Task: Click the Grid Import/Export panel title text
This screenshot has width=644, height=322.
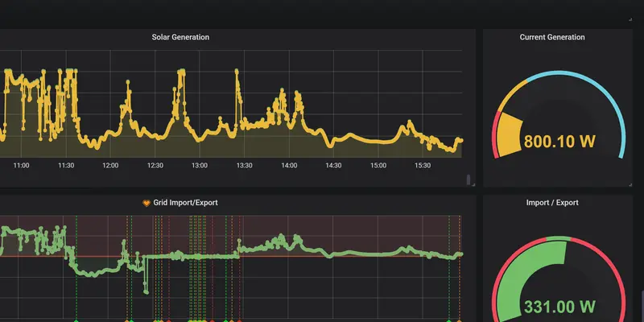Action: (185, 203)
